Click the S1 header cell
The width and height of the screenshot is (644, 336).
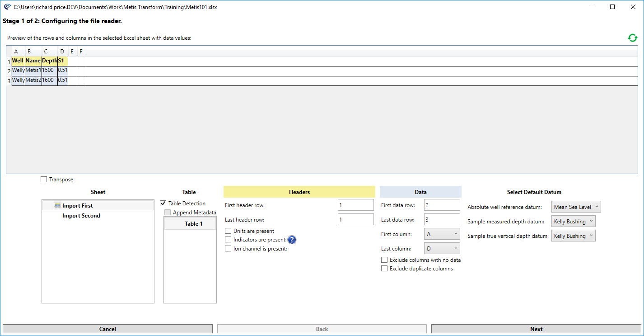pyautogui.click(x=63, y=61)
